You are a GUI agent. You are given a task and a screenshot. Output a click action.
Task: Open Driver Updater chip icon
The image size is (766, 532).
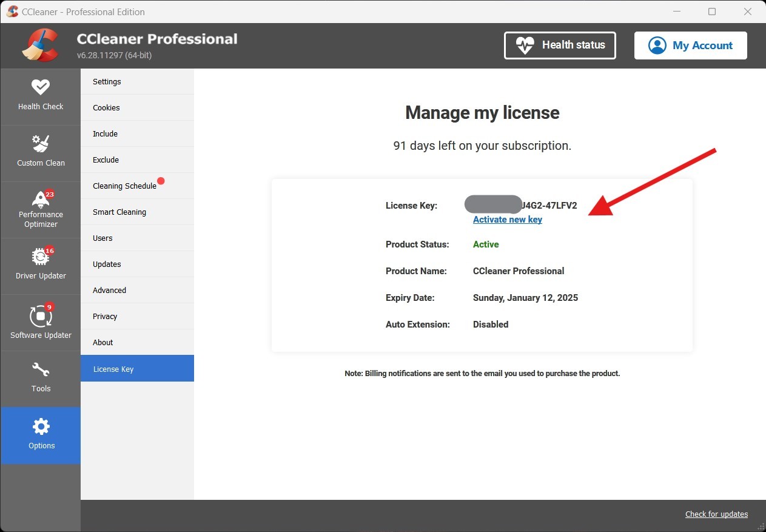41,257
